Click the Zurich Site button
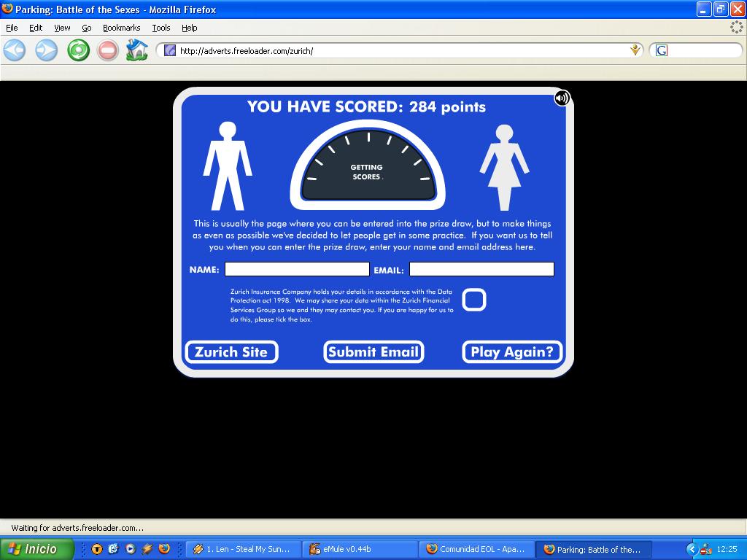Viewport: 747px width, 560px height. [231, 352]
